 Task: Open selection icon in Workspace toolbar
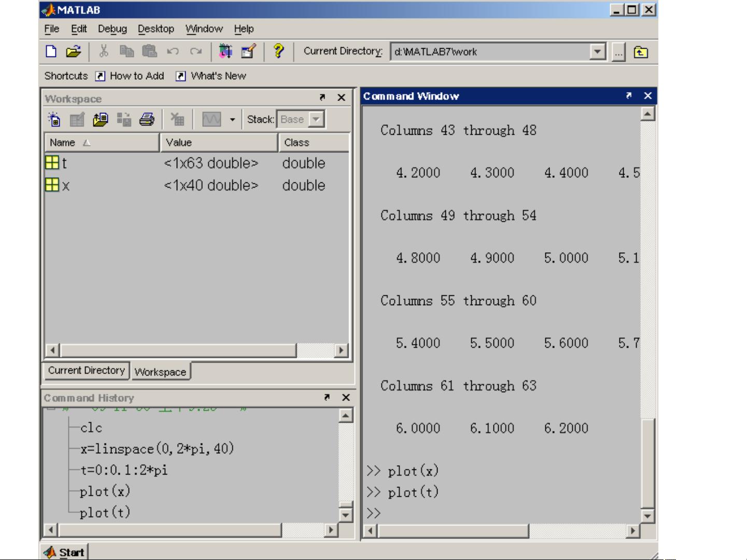tap(77, 119)
